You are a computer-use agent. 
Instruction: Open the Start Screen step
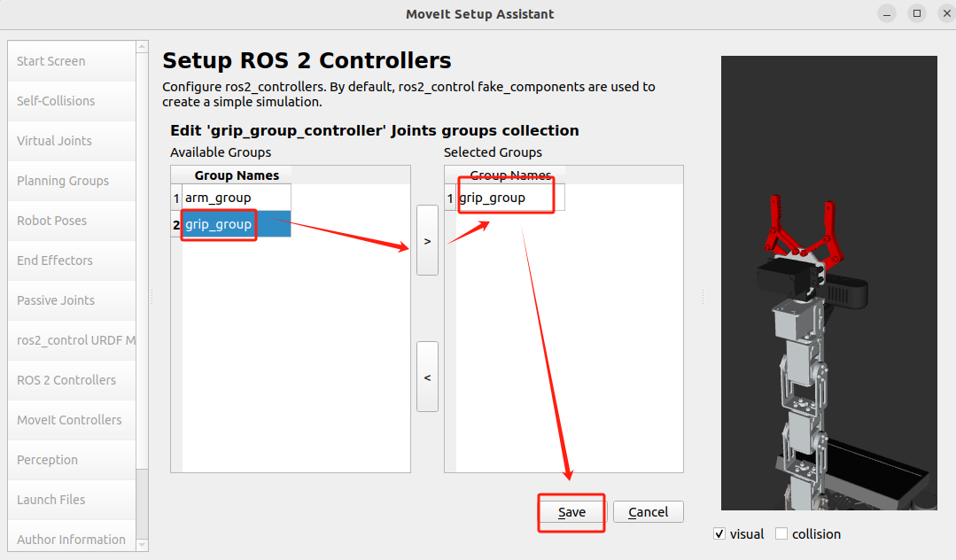72,61
